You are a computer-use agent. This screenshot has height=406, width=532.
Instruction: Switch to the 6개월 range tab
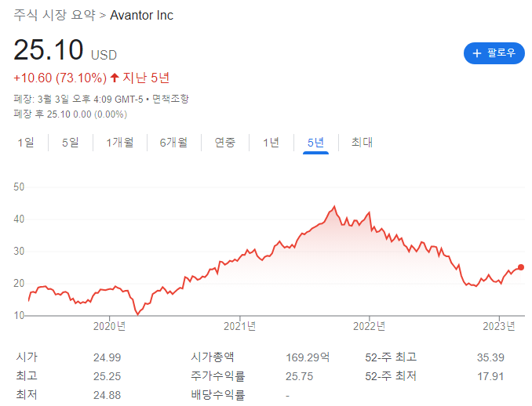(x=173, y=143)
